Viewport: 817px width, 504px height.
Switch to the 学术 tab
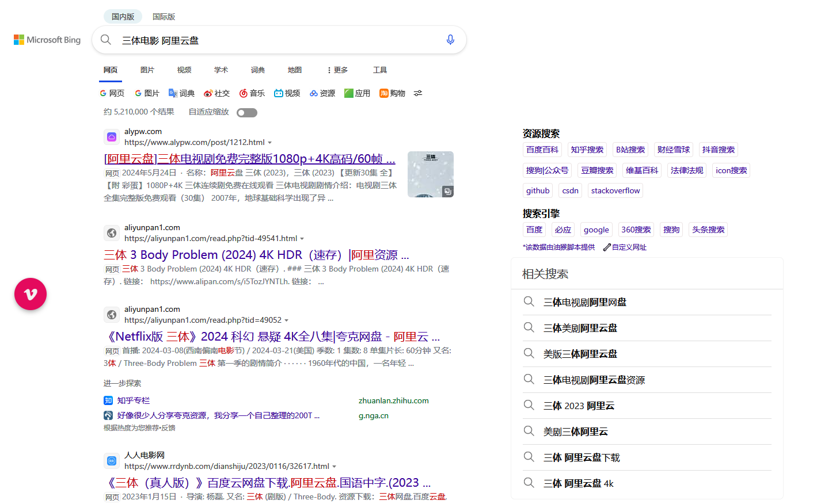pyautogui.click(x=221, y=70)
